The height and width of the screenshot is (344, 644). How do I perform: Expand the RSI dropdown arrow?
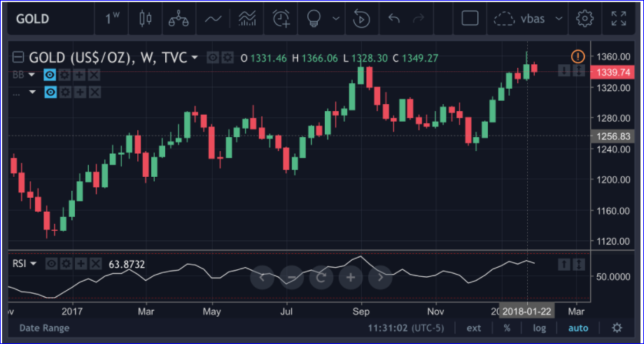(x=34, y=264)
